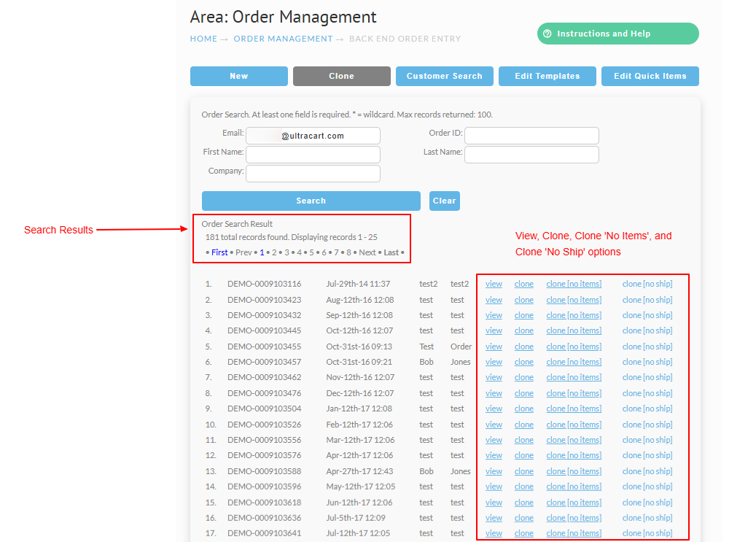The height and width of the screenshot is (542, 756).
Task: Open Edit Templates
Action: (547, 77)
